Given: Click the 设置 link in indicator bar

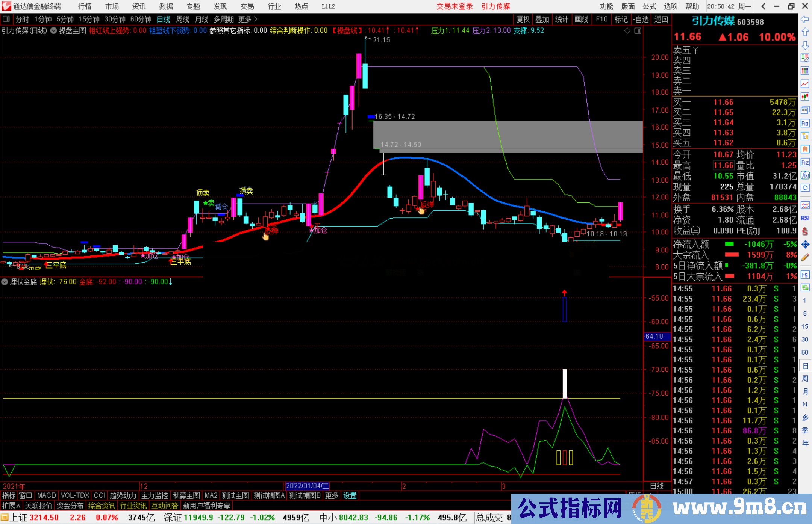Looking at the screenshot, I should [x=350, y=495].
